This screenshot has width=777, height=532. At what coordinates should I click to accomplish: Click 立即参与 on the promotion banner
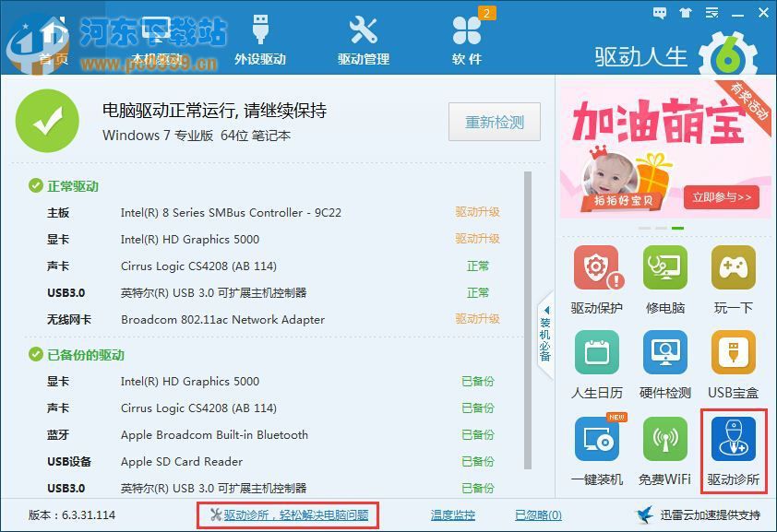(x=722, y=197)
